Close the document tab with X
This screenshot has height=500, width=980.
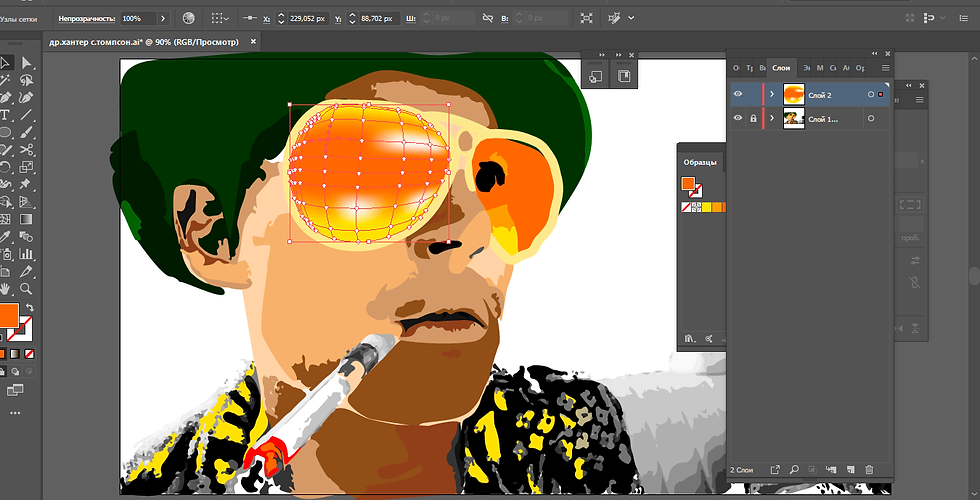(253, 42)
